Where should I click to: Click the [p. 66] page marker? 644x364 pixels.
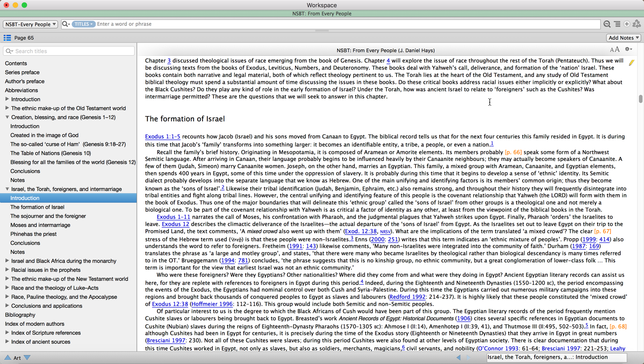(513, 152)
